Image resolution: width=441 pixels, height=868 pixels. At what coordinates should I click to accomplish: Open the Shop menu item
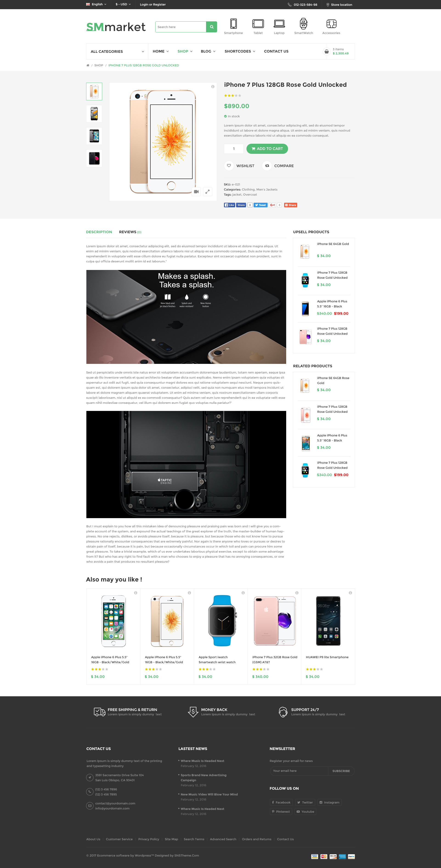[x=185, y=52]
